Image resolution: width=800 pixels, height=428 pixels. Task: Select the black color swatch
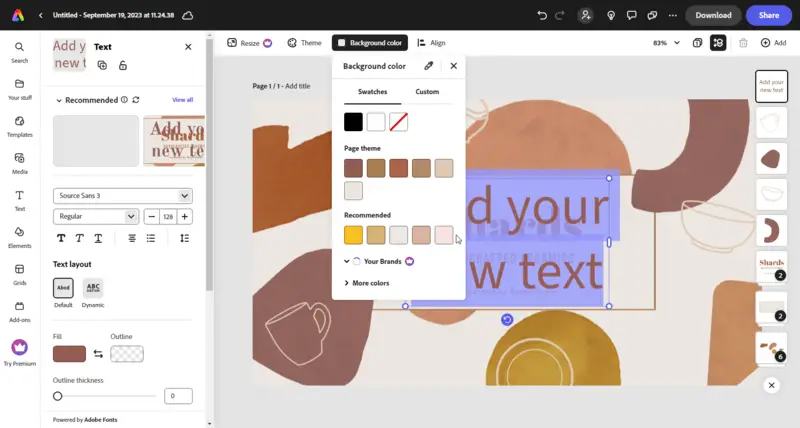click(x=353, y=122)
